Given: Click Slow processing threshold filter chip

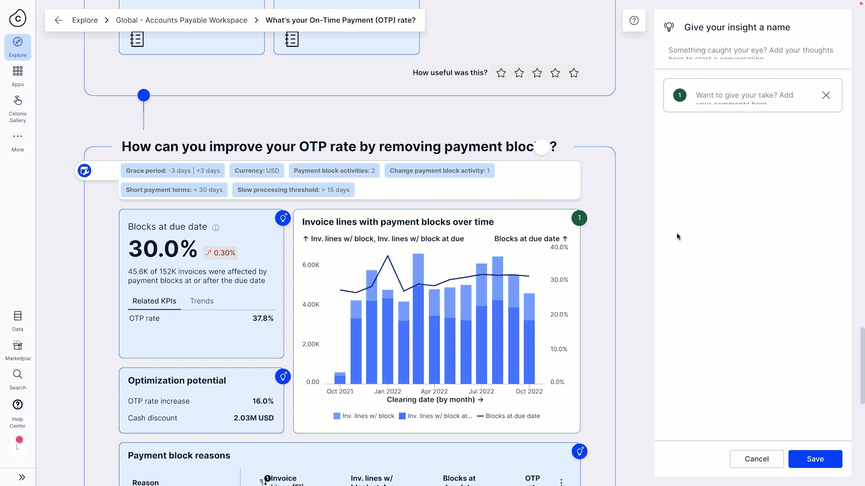Looking at the screenshot, I should 293,190.
